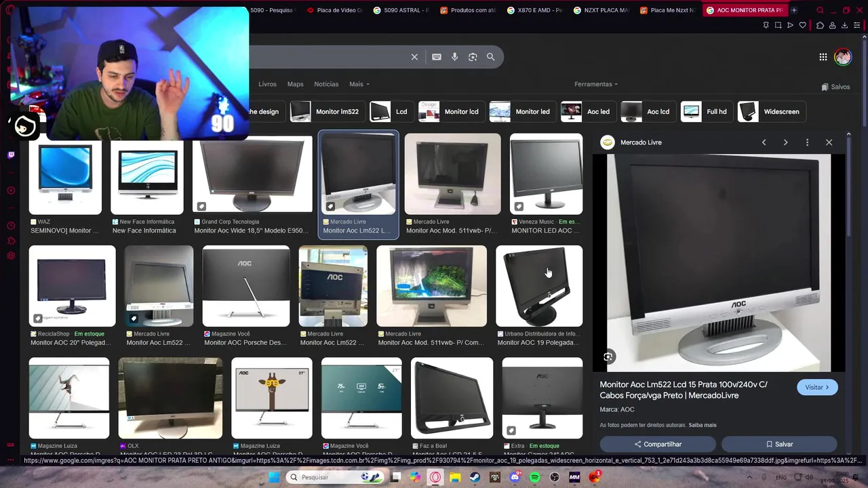The image size is (868, 488).
Task: Open Monitor Aoc Lm522 Lcd 15 Prata title
Action: [684, 390]
